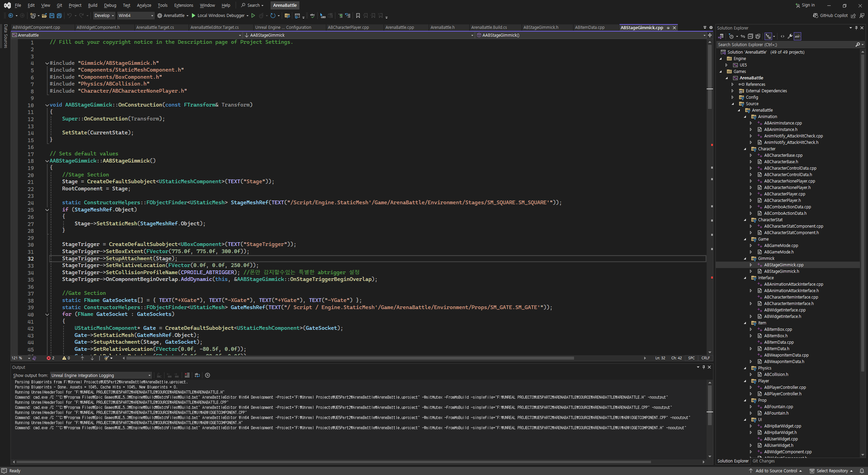Screen dimensions: 868x475
Task: Open the Show output from dropdown
Action: (x=101, y=375)
